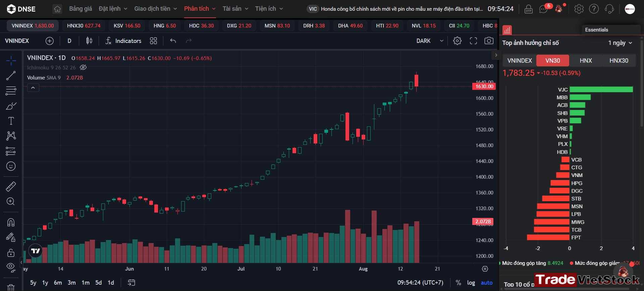Collapse the indicator legend arrow
This screenshot has width=644, height=291.
[33, 88]
